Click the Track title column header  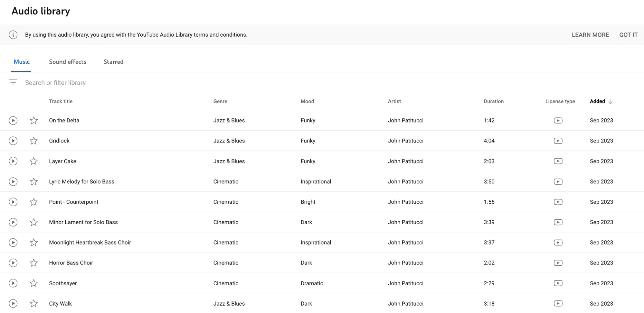(x=61, y=101)
